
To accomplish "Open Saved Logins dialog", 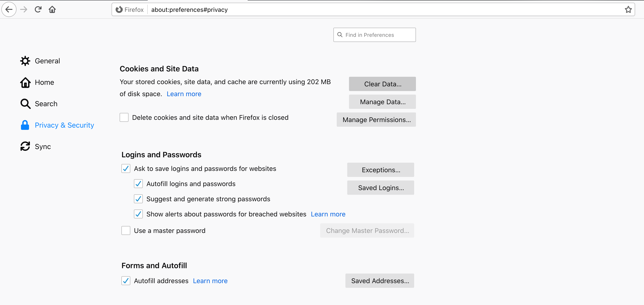I will pos(380,187).
